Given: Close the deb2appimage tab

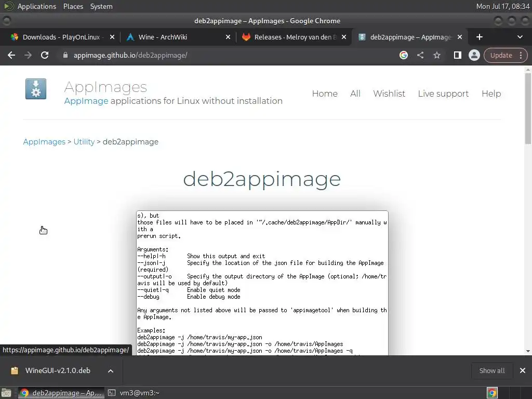Looking at the screenshot, I should 460,37.
